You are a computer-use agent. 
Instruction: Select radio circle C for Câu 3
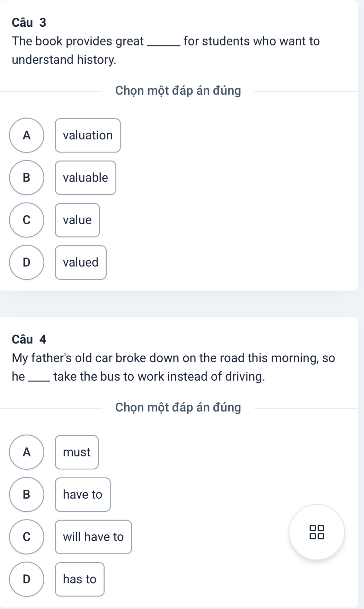pyautogui.click(x=26, y=220)
